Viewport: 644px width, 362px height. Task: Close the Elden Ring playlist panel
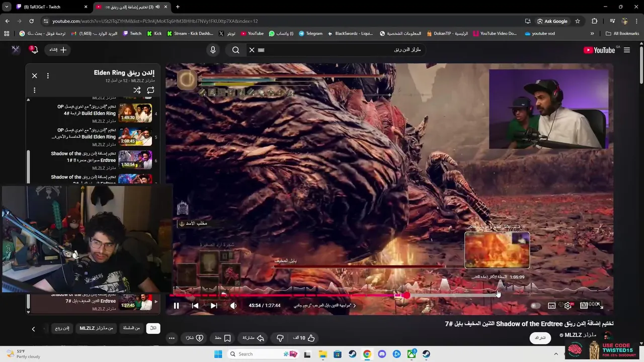click(x=34, y=75)
